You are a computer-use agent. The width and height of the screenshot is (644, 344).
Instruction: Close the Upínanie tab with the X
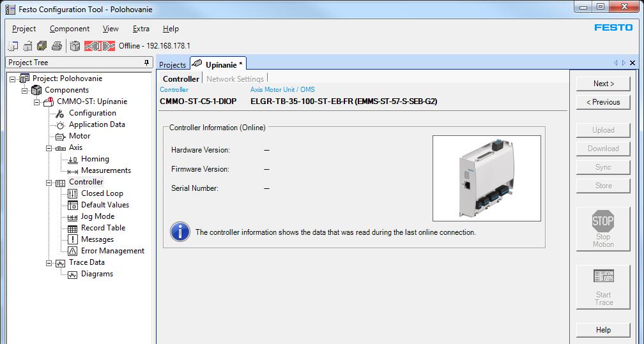[632, 63]
